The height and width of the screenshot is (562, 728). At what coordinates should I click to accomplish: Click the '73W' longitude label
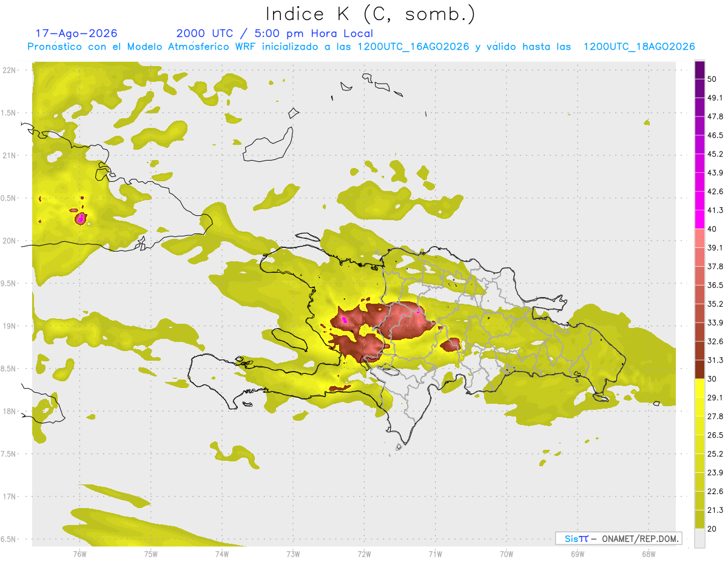pyautogui.click(x=293, y=554)
